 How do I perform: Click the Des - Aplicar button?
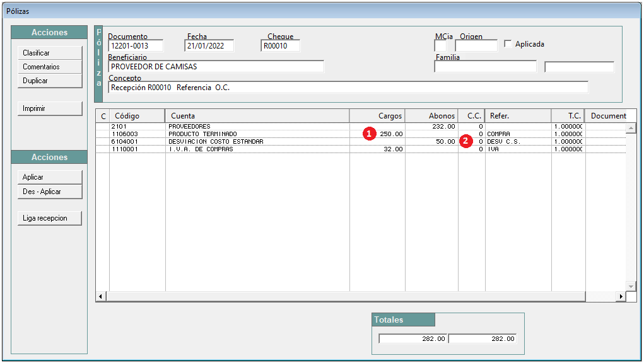pos(50,192)
